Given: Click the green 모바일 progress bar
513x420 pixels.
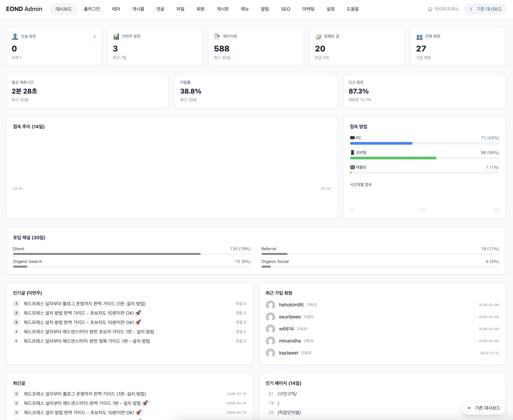Looking at the screenshot, I should (393, 158).
